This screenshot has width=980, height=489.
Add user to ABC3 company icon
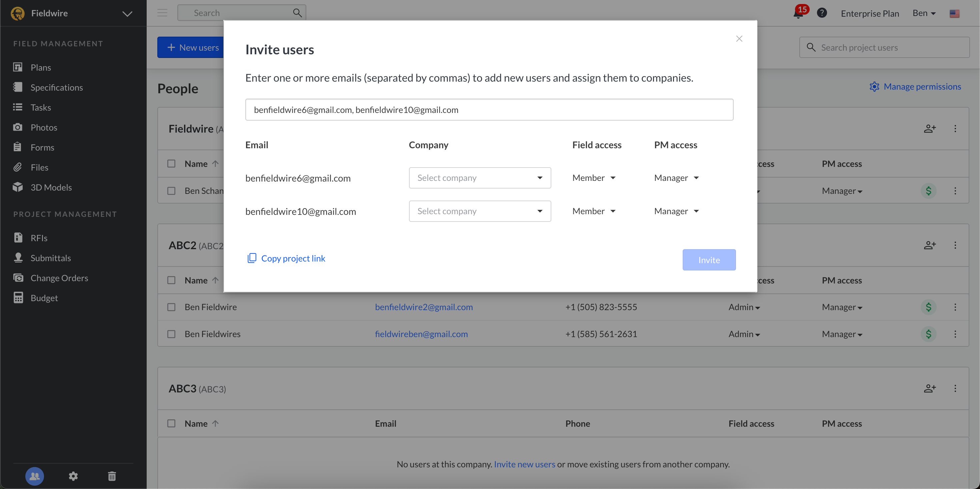point(930,388)
